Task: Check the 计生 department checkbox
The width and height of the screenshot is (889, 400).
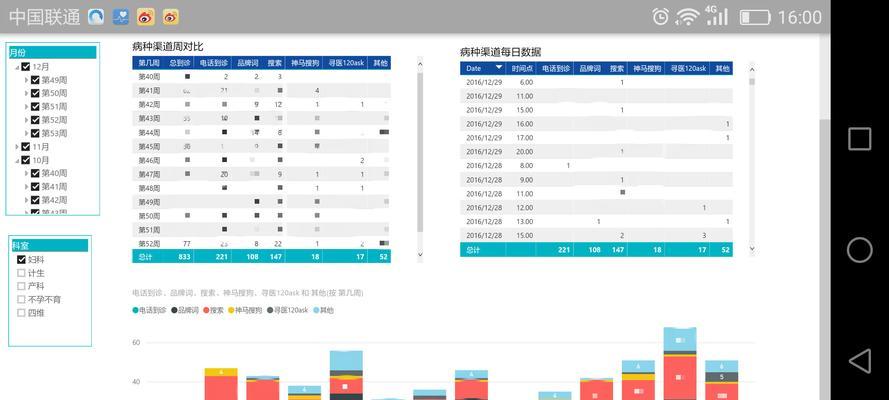Action: pos(22,273)
